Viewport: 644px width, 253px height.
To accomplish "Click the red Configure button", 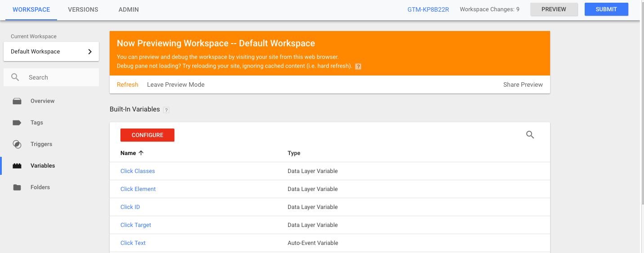I will tap(147, 135).
